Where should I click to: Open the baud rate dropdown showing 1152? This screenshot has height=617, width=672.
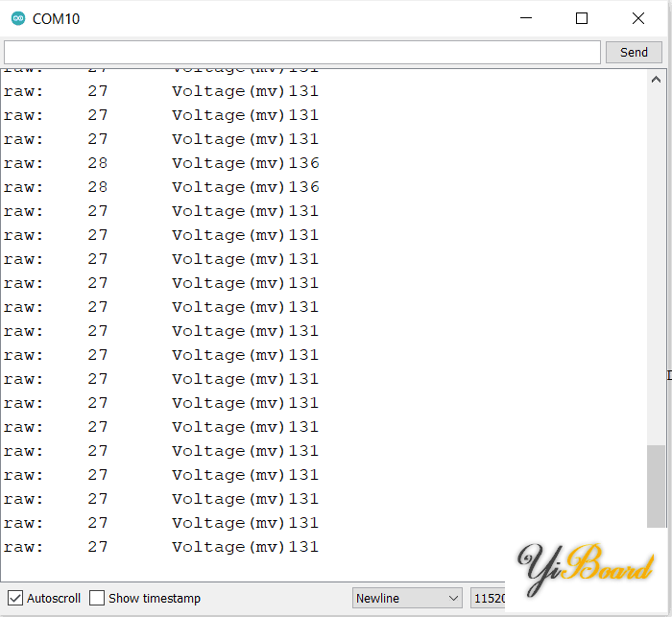pos(488,598)
